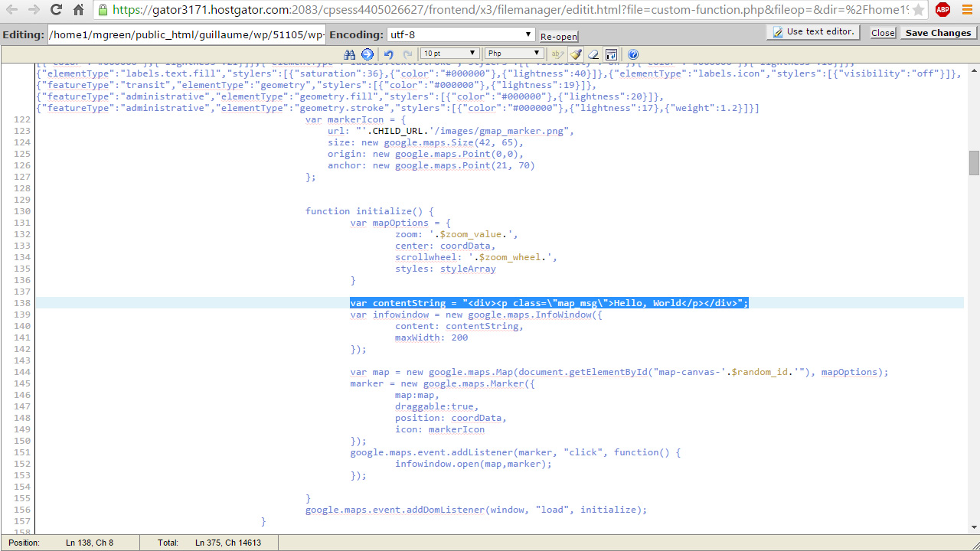Open the font size 10 pt dropdown
The image size is (980, 551).
click(450, 54)
